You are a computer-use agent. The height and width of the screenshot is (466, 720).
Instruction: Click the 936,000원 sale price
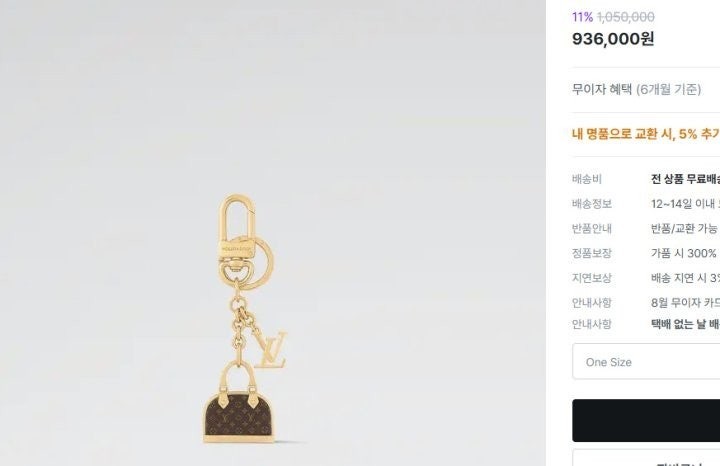(x=613, y=39)
